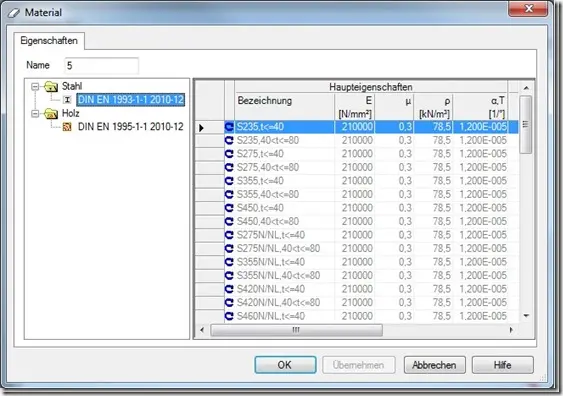The height and width of the screenshot is (396, 563).
Task: Click the E [N/mm²] column header
Action: pyautogui.click(x=354, y=107)
